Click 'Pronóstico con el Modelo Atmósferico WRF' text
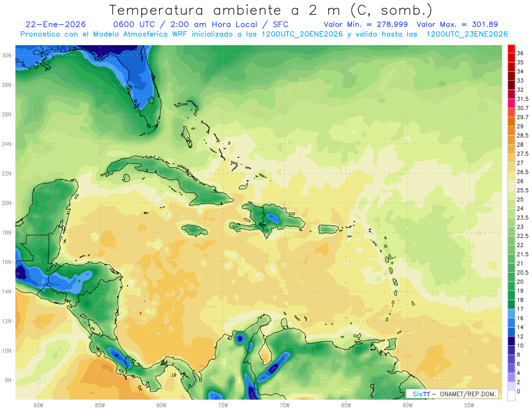The height and width of the screenshot is (411, 532). point(104,34)
